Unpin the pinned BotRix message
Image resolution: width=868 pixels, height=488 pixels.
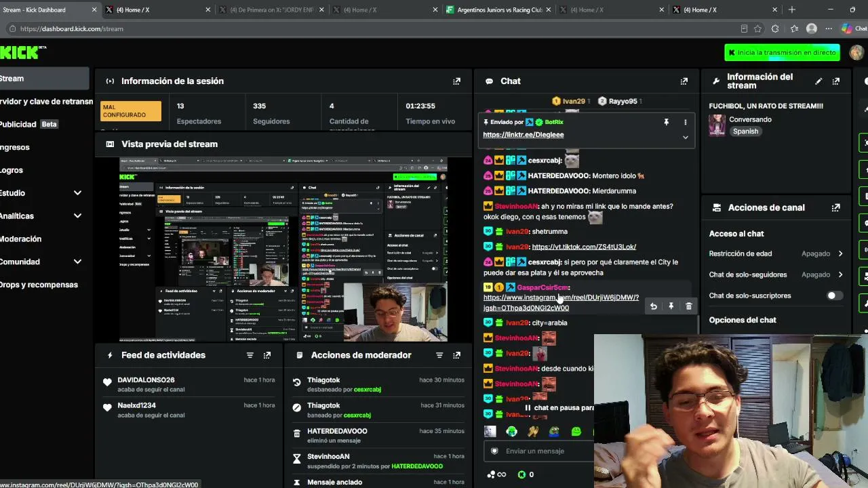(666, 122)
